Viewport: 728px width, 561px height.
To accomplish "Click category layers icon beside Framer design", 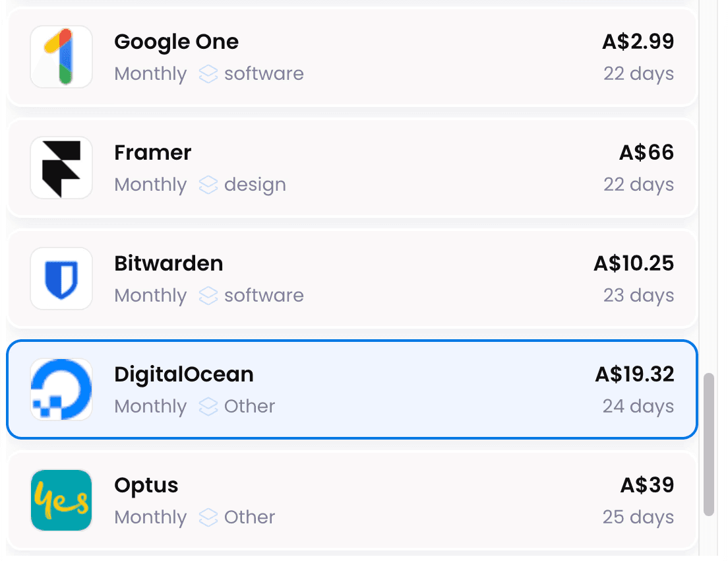I will (x=208, y=185).
